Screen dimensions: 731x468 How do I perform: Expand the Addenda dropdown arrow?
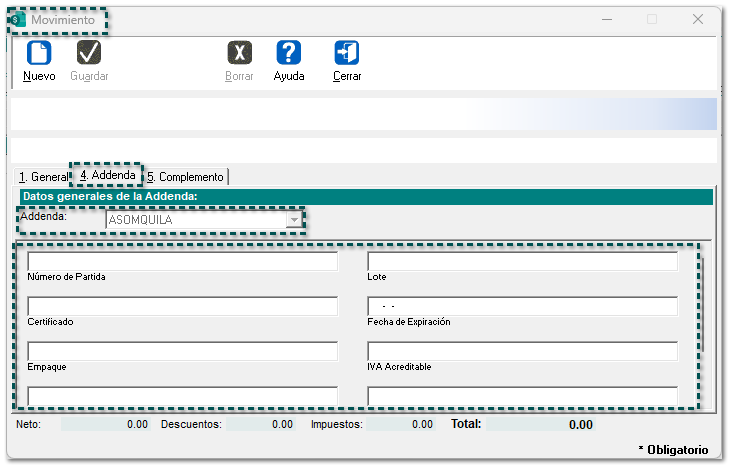click(293, 220)
